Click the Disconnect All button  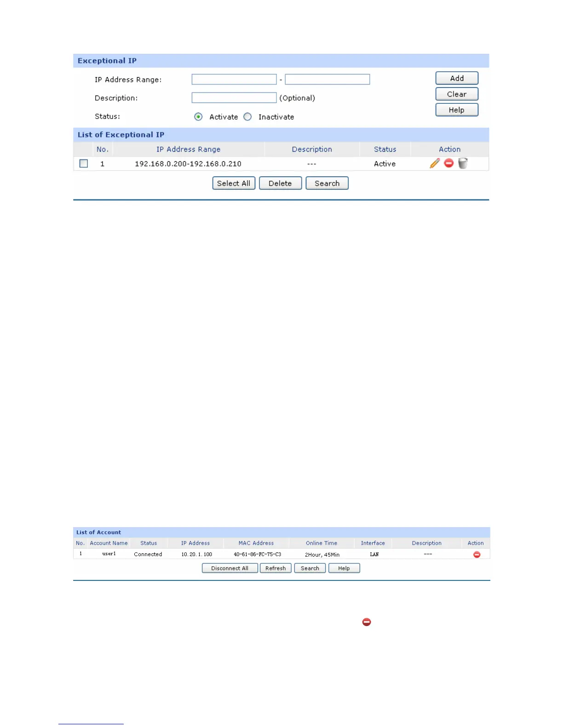click(x=230, y=569)
